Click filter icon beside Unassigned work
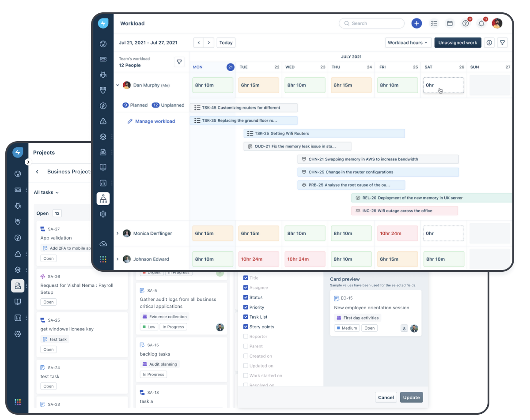The image size is (530, 420). pos(502,43)
